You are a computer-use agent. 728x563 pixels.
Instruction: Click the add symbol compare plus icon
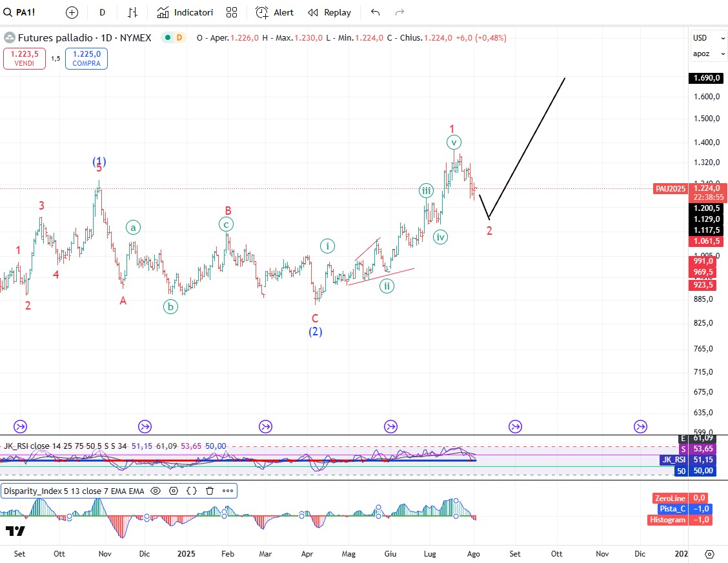[x=72, y=12]
